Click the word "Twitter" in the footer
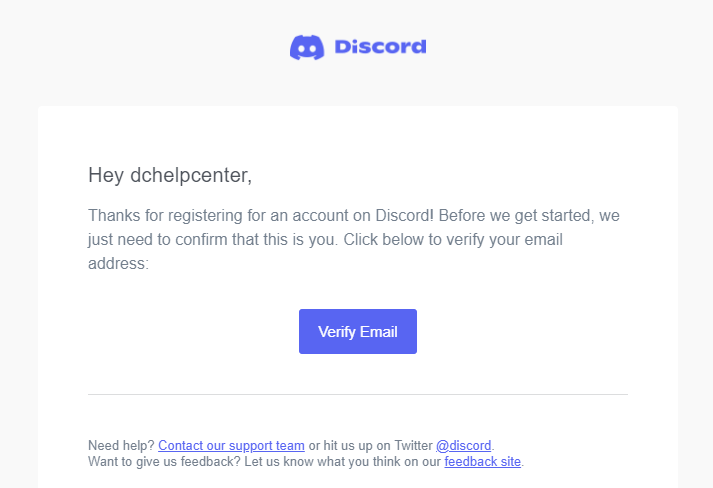 click(413, 445)
